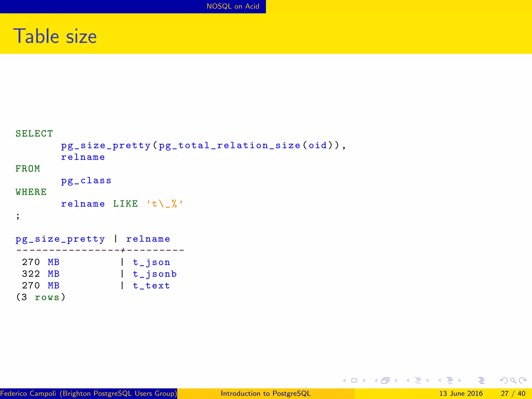
Task: Click the next slide arrow after slide icon
Action: coord(364,381)
